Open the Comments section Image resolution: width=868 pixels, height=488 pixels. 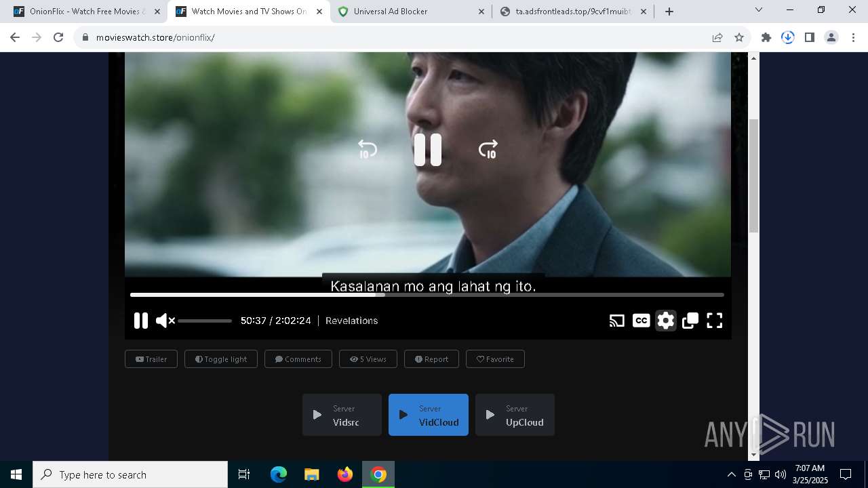[x=298, y=359]
